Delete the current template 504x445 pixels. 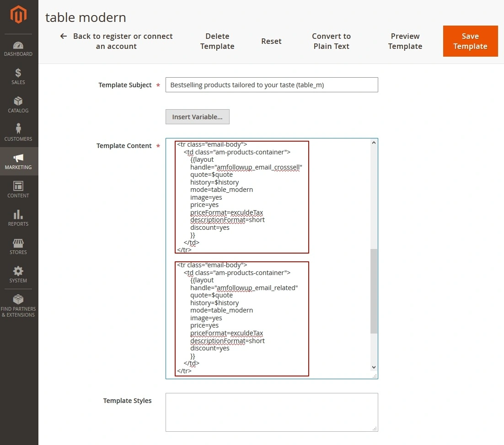[217, 41]
